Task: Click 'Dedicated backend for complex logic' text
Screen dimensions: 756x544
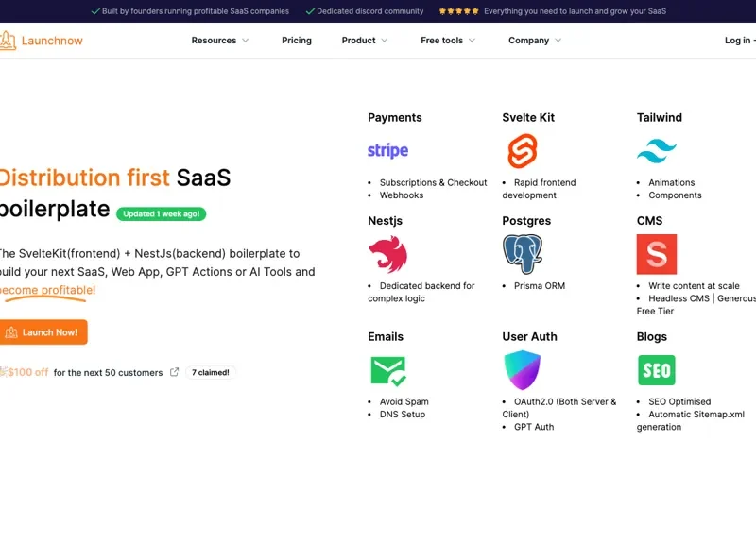Action: coord(421,292)
